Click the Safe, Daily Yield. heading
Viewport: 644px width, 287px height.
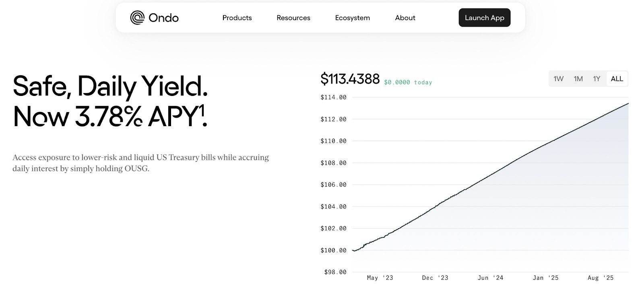[110, 86]
